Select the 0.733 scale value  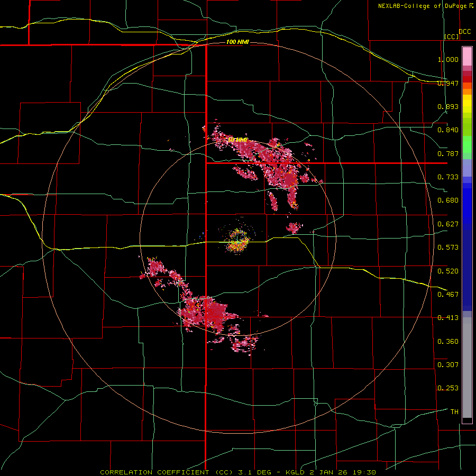click(x=448, y=177)
